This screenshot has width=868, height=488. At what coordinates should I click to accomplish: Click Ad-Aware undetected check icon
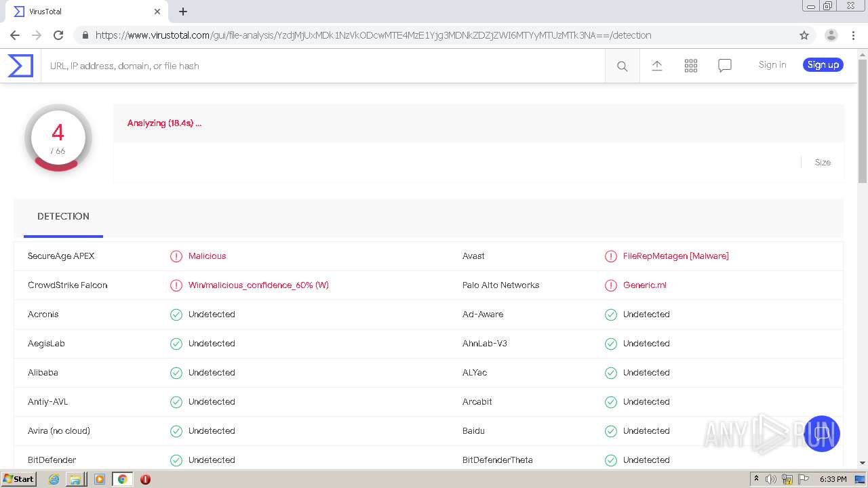coord(611,314)
